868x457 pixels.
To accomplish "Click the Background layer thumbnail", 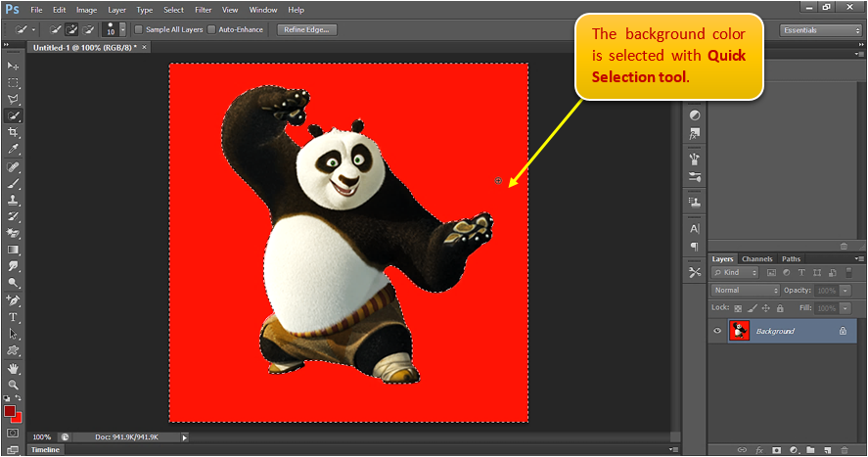I will [x=739, y=331].
